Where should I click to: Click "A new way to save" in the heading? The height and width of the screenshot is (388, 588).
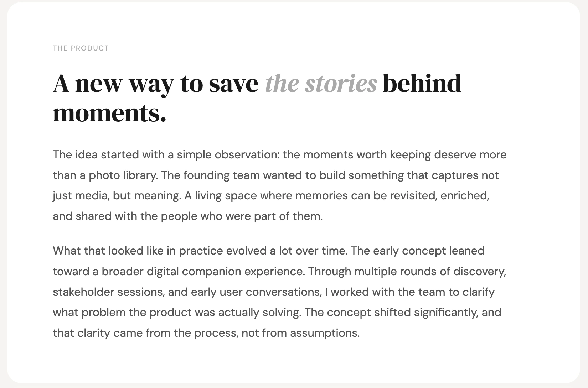(x=155, y=84)
